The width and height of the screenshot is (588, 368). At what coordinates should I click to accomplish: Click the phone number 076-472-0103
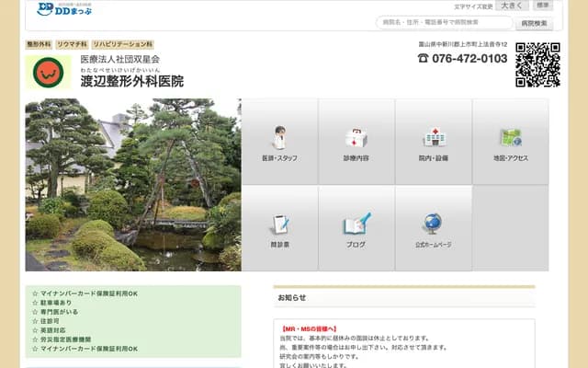[x=469, y=59]
